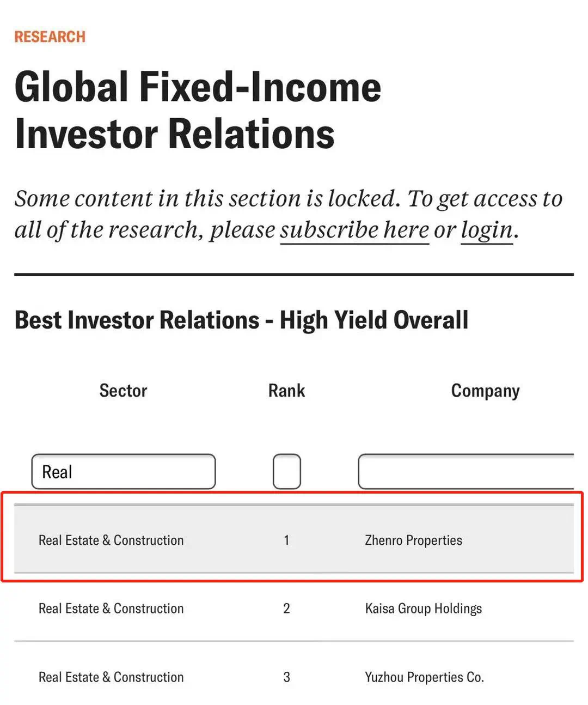Open the 'login' link
The width and height of the screenshot is (588, 705).
coord(487,230)
